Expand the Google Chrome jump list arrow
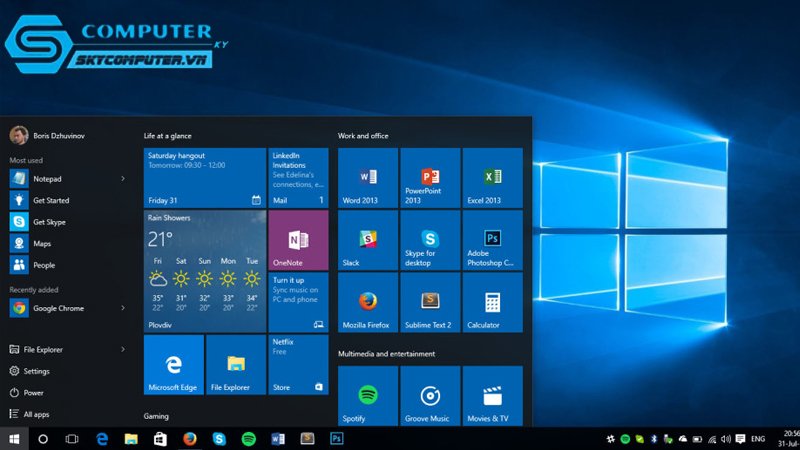Screen dimensions: 800x450 (123, 308)
